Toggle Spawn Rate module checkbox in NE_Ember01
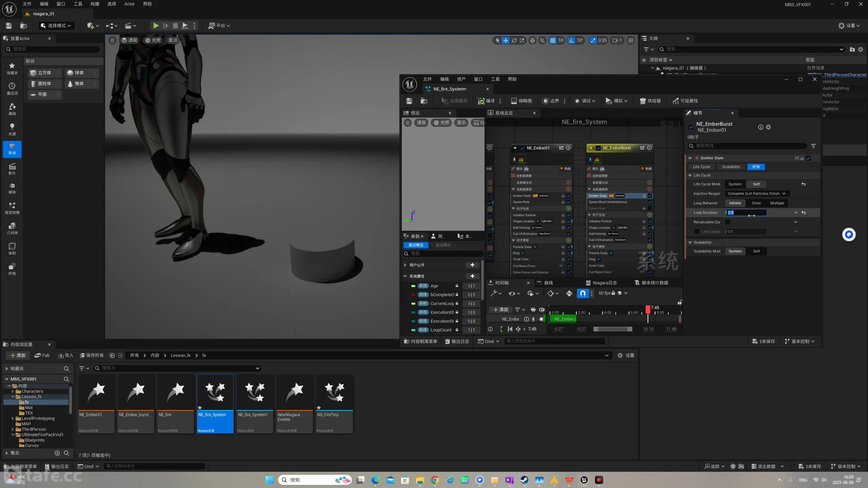868x488 pixels. [x=569, y=202]
